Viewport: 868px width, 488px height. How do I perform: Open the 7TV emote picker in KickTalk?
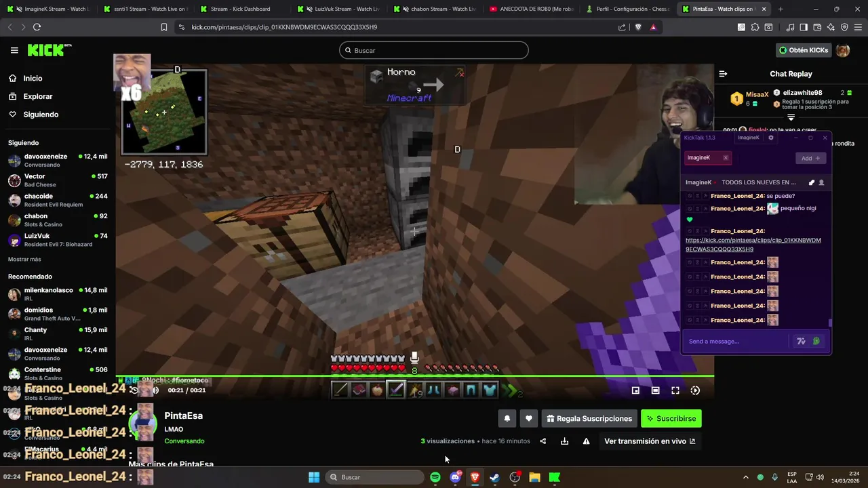[801, 342]
